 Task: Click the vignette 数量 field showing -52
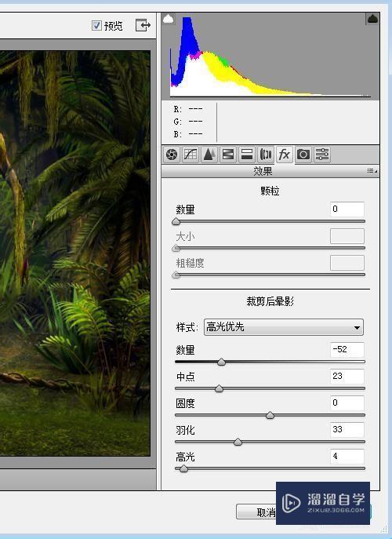(347, 350)
